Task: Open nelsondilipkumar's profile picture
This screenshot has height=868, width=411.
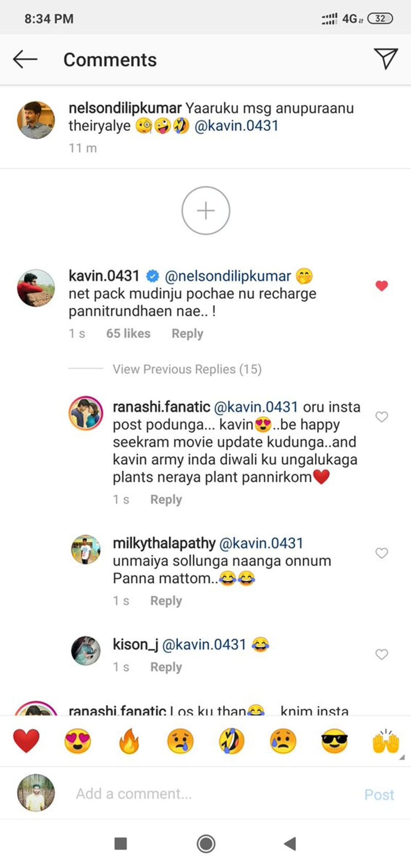Action: pos(36,120)
